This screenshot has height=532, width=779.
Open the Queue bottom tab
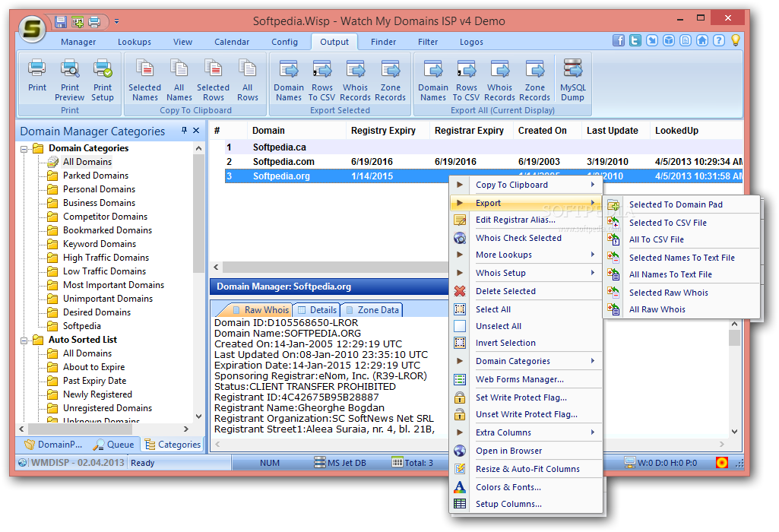(114, 445)
